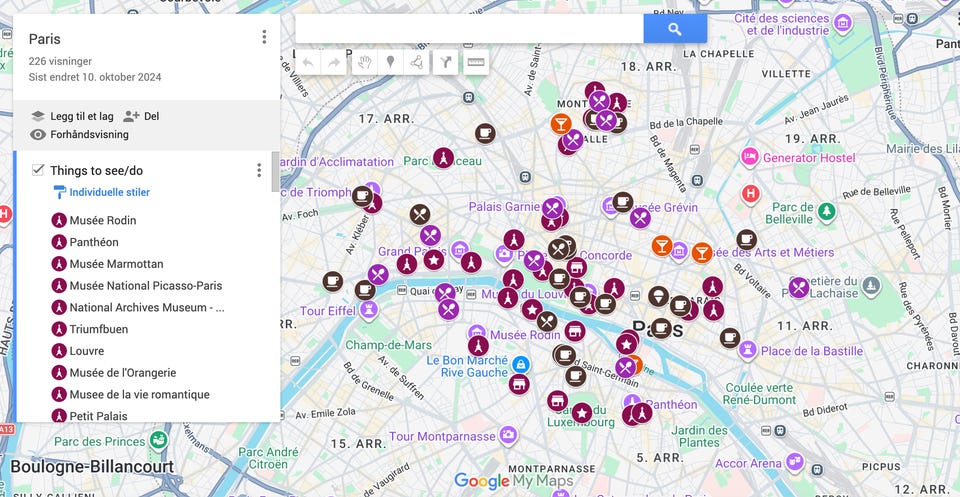The image size is (960, 497).
Task: Click the landmark marker below Musée Rodin label
Action: 478,346
